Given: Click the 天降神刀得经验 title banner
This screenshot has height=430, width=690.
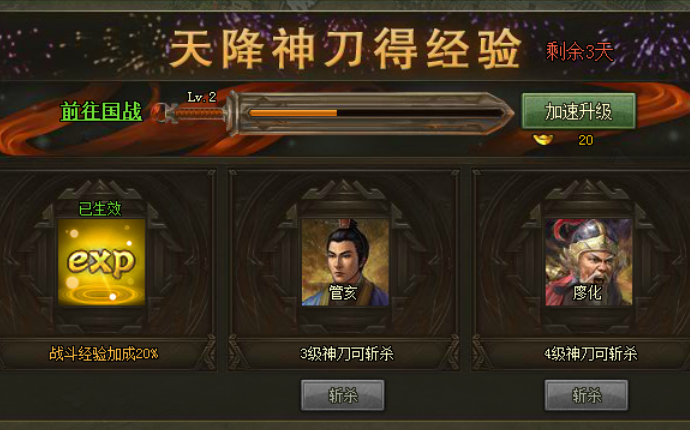Looking at the screenshot, I should click(345, 49).
